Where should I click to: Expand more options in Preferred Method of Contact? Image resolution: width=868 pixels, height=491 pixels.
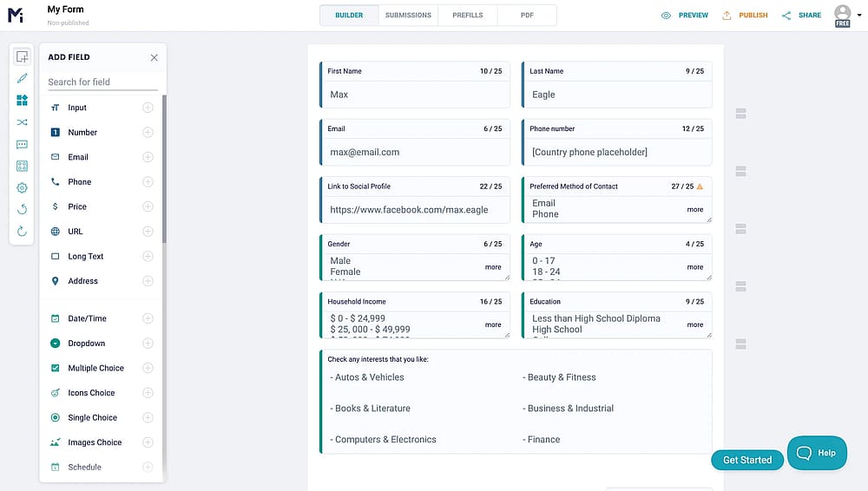click(695, 210)
